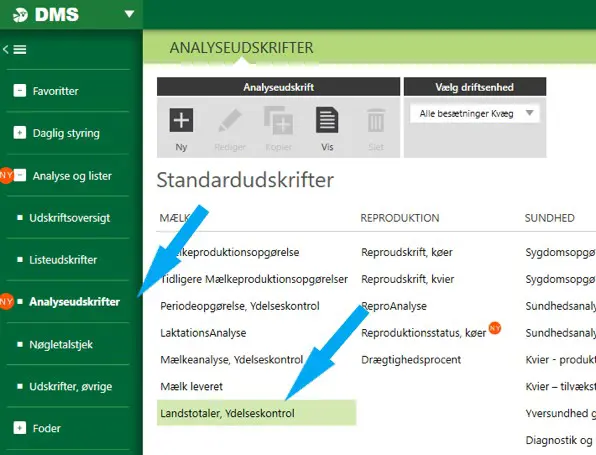Open the Alle besætninger Kvæg dropdown
Viewport: 596px width, 455px height.
point(475,113)
